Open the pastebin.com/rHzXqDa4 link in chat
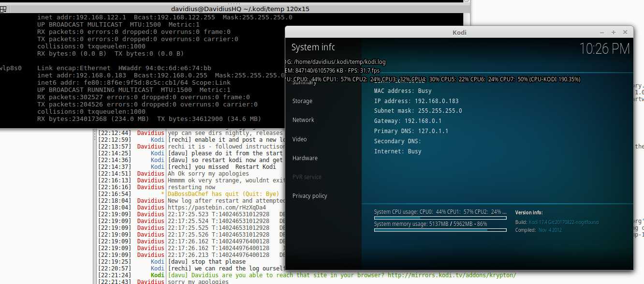 217,208
